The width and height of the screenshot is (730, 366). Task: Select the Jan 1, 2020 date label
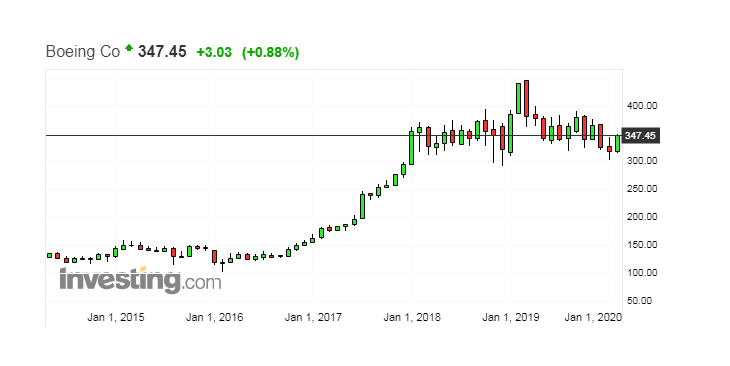(x=593, y=317)
